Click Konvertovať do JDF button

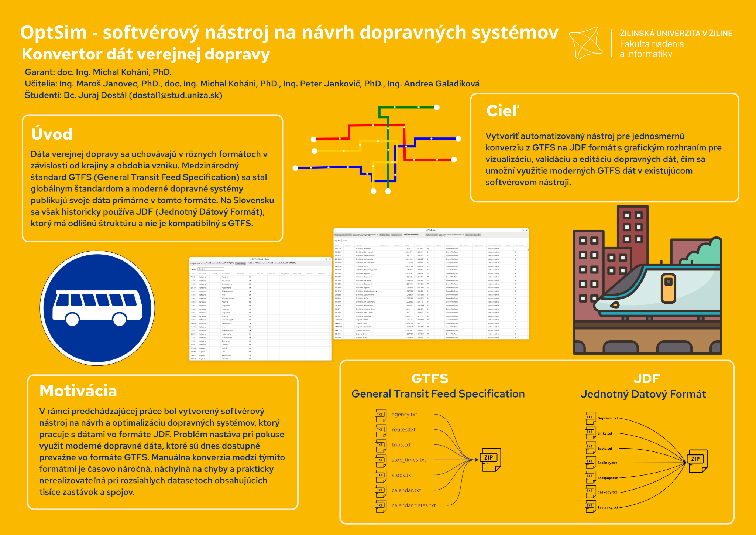click(x=473, y=235)
